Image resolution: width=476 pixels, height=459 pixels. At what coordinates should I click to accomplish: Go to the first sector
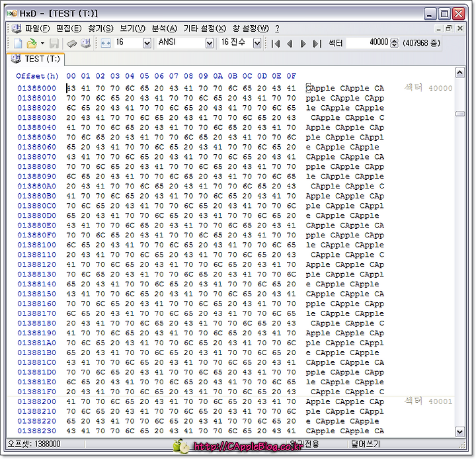coord(275,44)
